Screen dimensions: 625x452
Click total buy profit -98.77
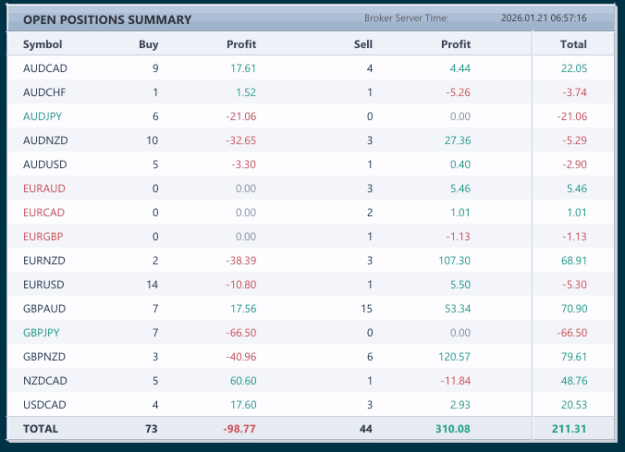coord(239,429)
